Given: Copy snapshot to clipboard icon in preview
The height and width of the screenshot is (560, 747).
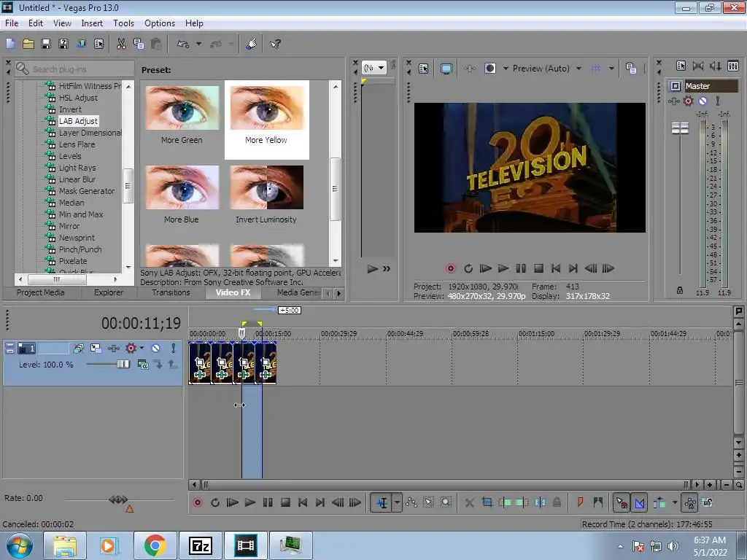Looking at the screenshot, I should 631,69.
